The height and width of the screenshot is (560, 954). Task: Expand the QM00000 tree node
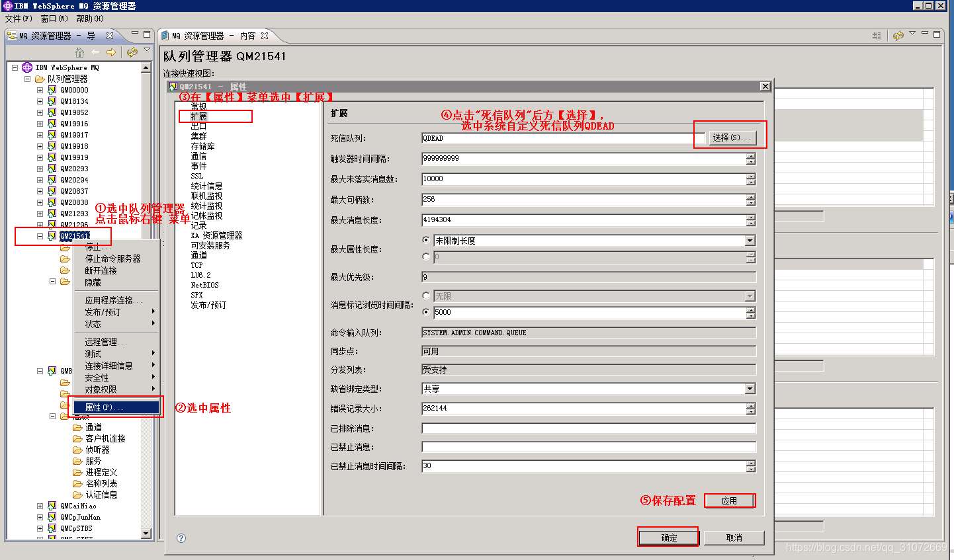pos(40,90)
